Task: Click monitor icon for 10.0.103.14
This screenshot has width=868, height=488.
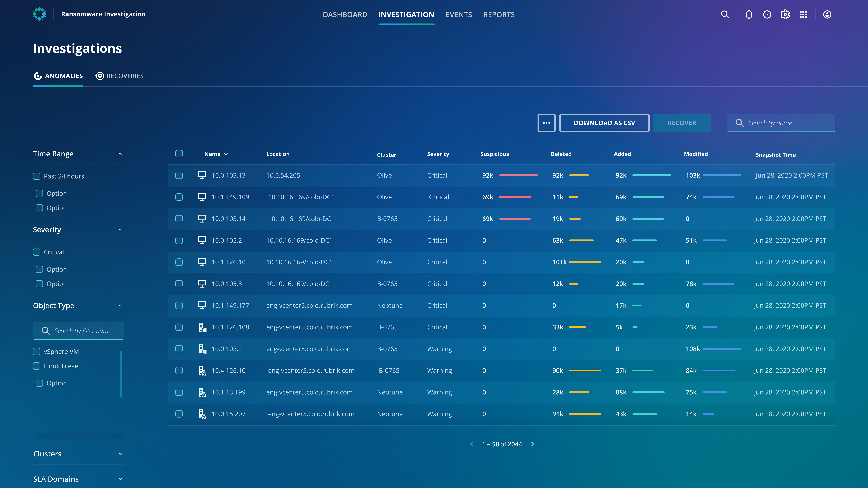Action: tap(202, 219)
